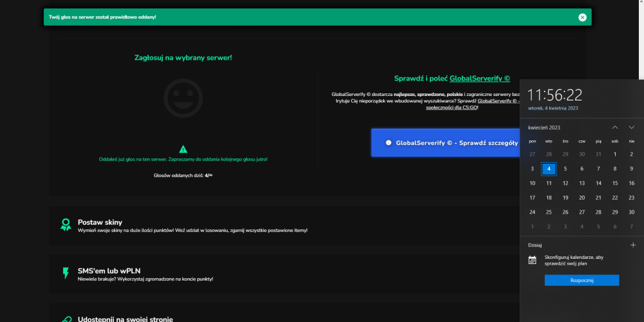Open GlobalServerify © link in the paragraph
The image size is (644, 322).
click(x=498, y=100)
